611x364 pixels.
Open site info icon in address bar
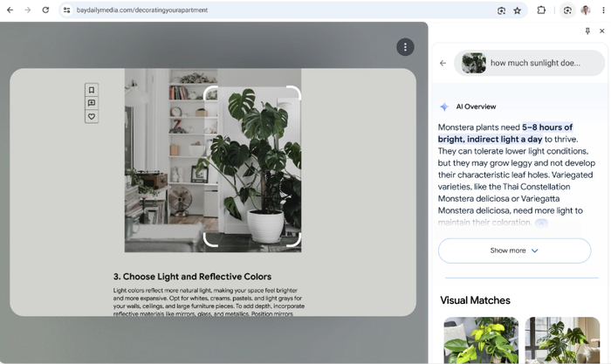67,10
